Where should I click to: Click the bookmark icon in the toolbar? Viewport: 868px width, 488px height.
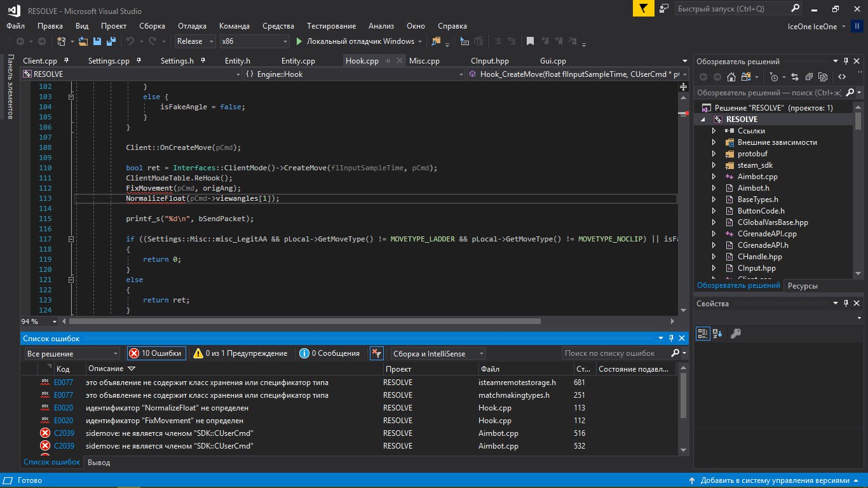click(529, 41)
